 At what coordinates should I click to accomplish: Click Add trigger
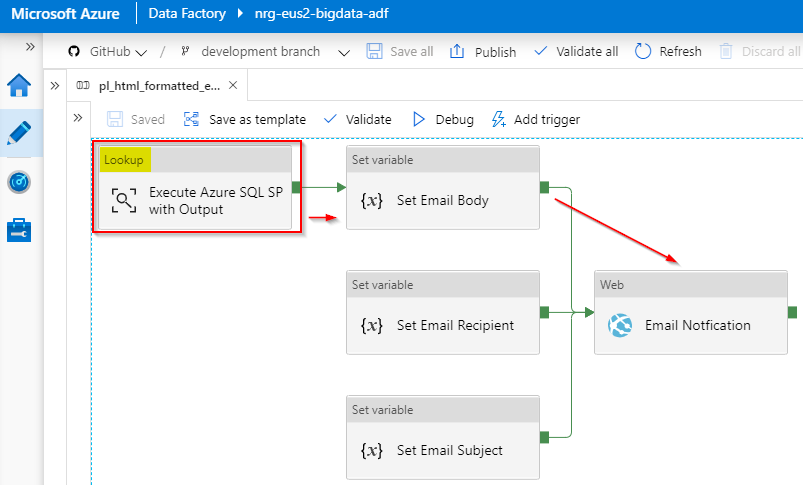(536, 119)
